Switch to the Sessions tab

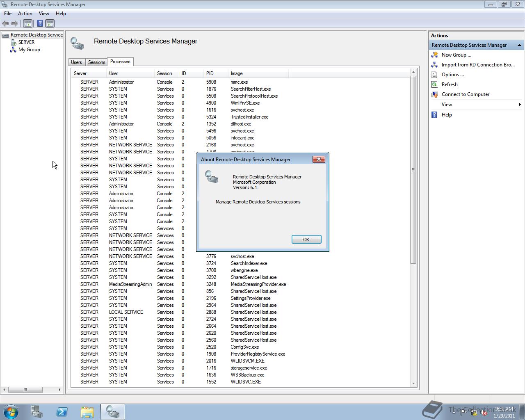[96, 62]
